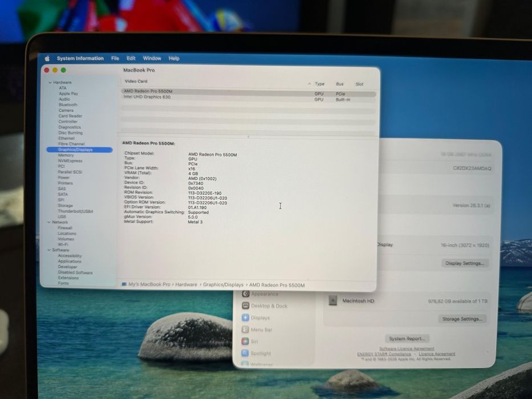This screenshot has width=532, height=399.
Task: Select Wi-Fi under Network
Action: click(x=63, y=245)
